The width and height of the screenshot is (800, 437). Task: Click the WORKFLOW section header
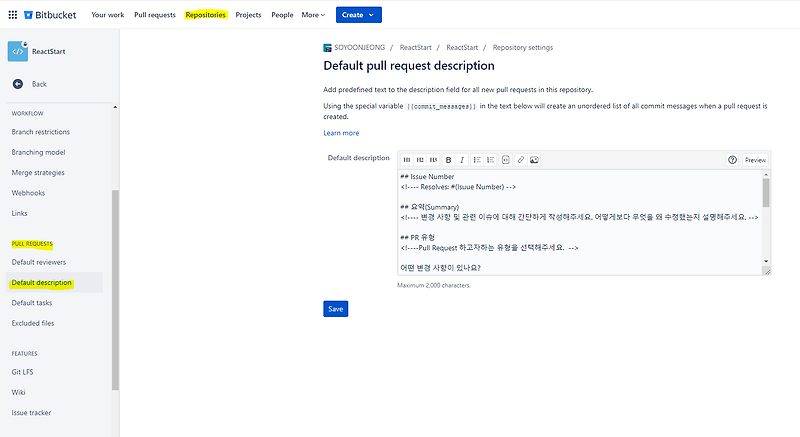[28, 113]
